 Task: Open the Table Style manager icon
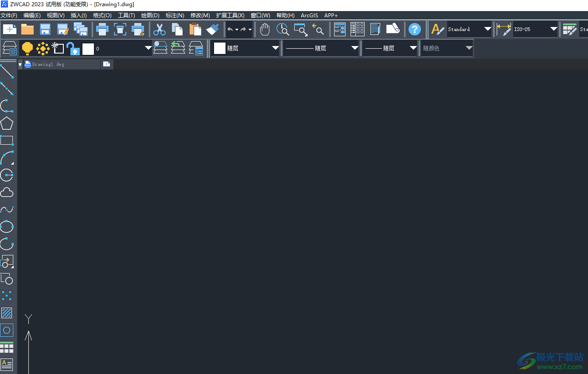point(569,29)
